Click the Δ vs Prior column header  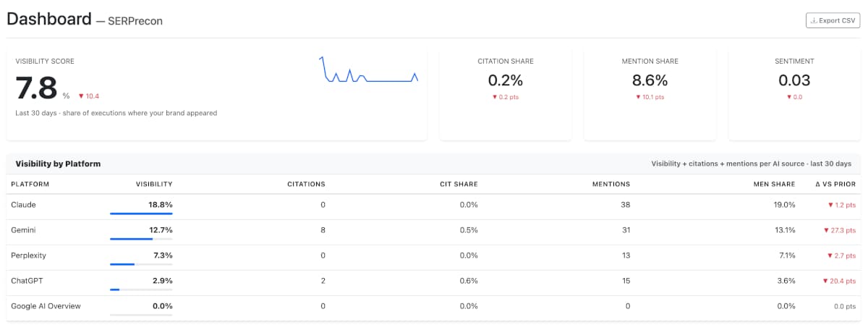pyautogui.click(x=835, y=184)
